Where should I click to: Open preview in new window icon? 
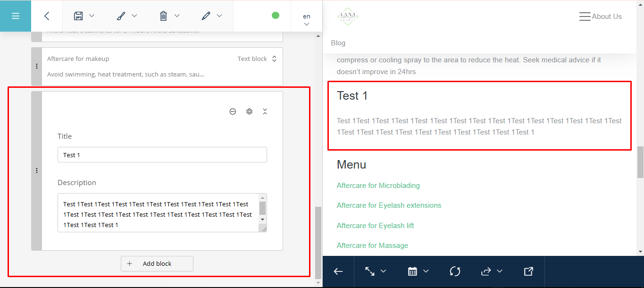528,271
